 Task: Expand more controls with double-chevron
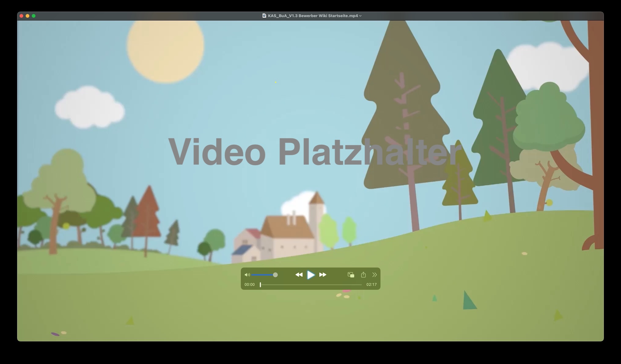point(374,275)
